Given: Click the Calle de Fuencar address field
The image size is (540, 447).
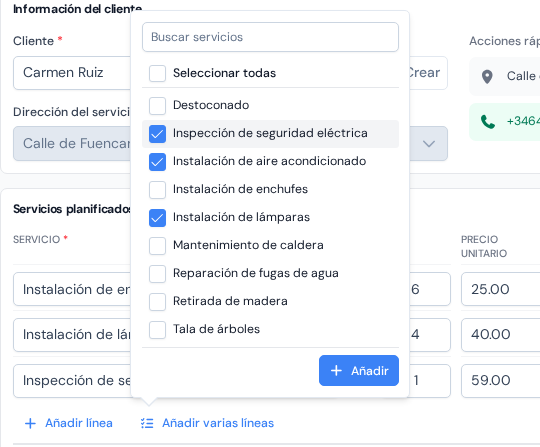Looking at the screenshot, I should [72, 144].
